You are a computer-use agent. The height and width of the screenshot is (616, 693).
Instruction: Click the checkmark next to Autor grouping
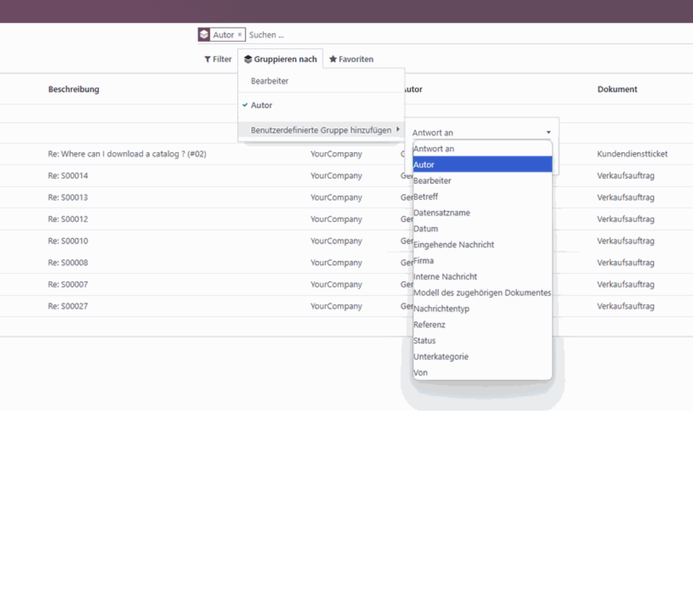246,105
